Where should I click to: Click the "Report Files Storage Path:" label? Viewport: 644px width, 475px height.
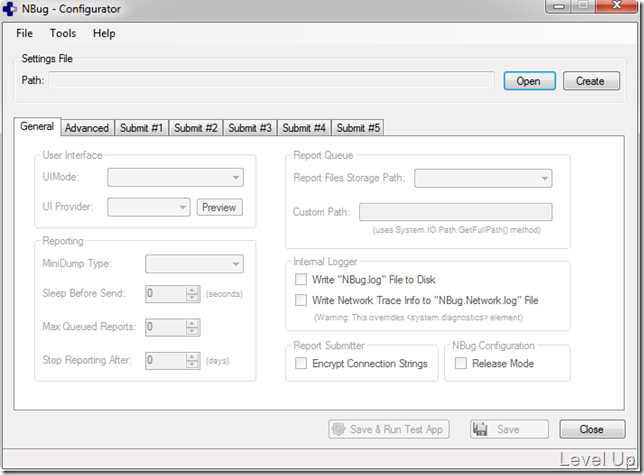pos(349,178)
